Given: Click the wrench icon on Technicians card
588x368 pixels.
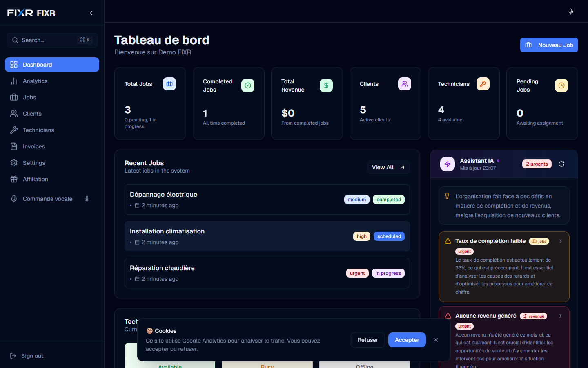Looking at the screenshot, I should [483, 84].
